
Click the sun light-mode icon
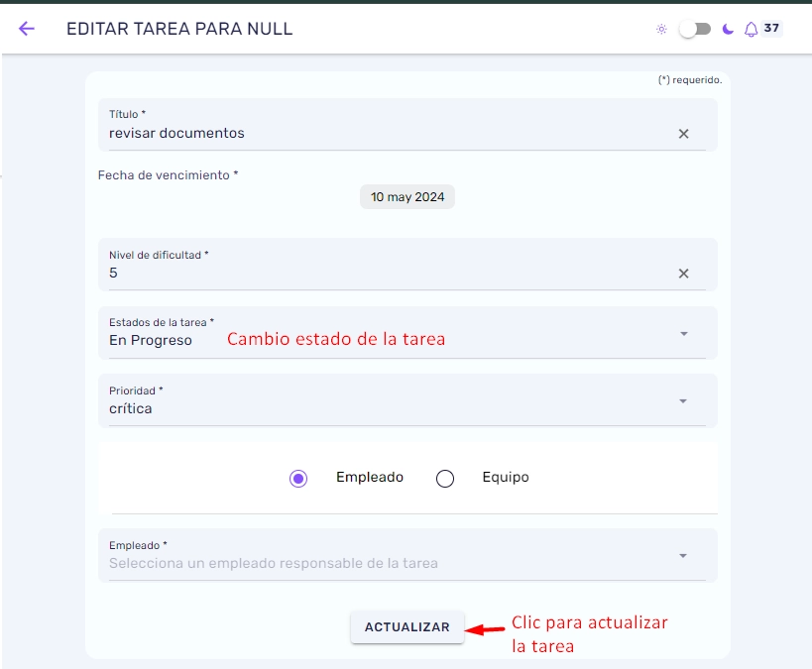coord(661,29)
